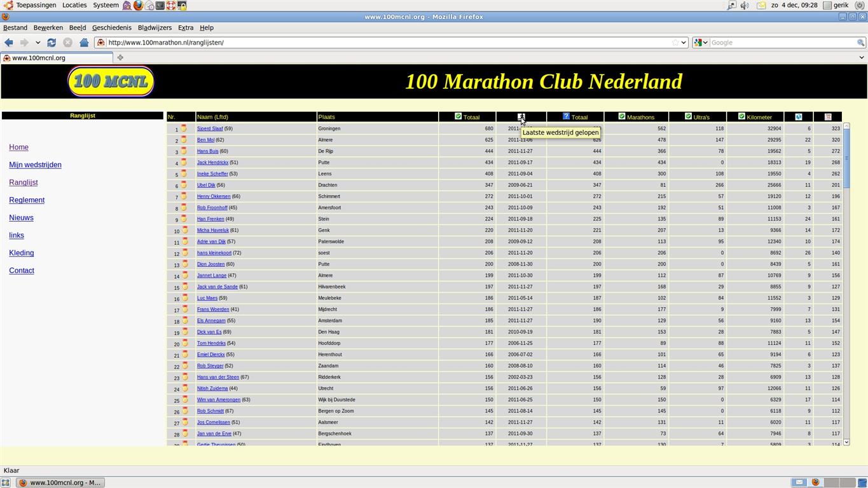This screenshot has width=868, height=488.
Task: Launch Firefox from the top panel launcher
Action: 138,6
